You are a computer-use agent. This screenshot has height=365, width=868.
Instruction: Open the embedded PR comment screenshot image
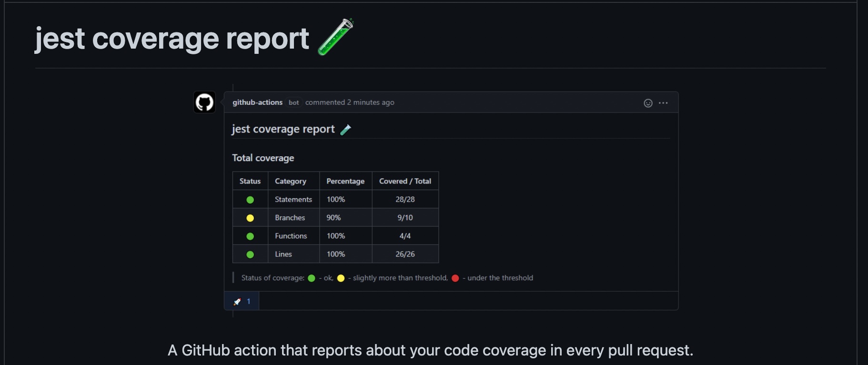coord(436,201)
